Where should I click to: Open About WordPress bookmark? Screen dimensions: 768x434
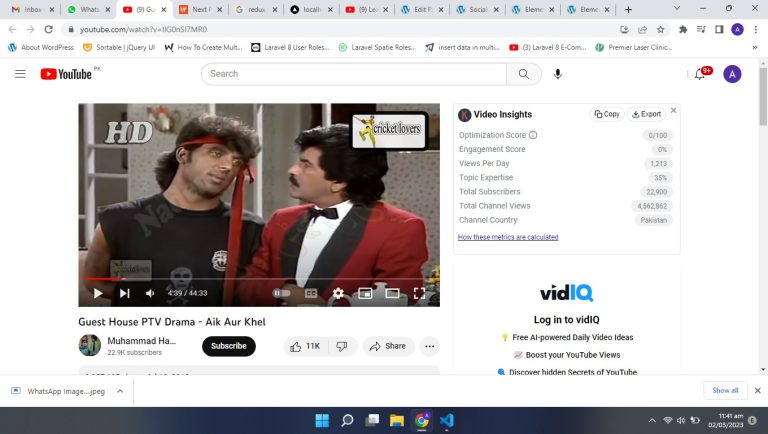(41, 48)
